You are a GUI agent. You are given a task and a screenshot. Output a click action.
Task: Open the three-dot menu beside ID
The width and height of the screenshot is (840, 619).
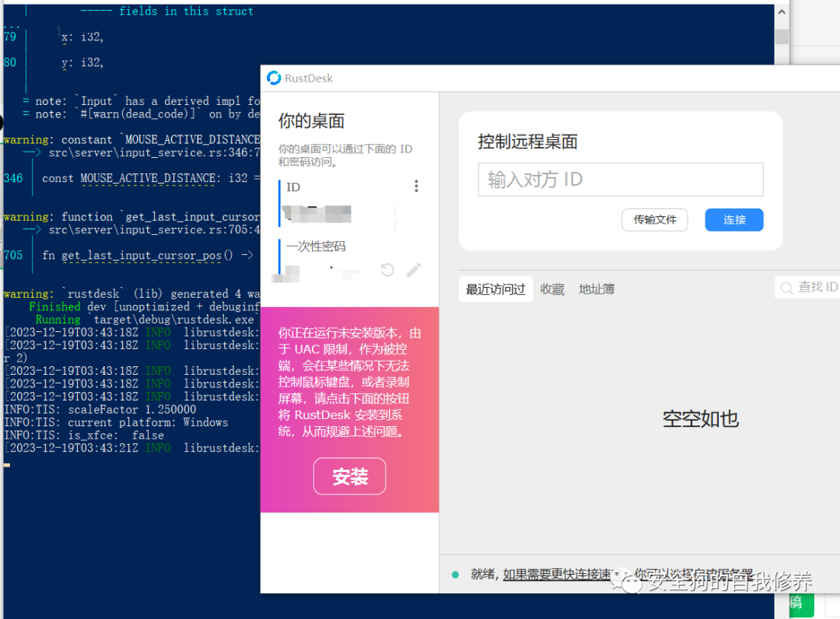coord(416,187)
